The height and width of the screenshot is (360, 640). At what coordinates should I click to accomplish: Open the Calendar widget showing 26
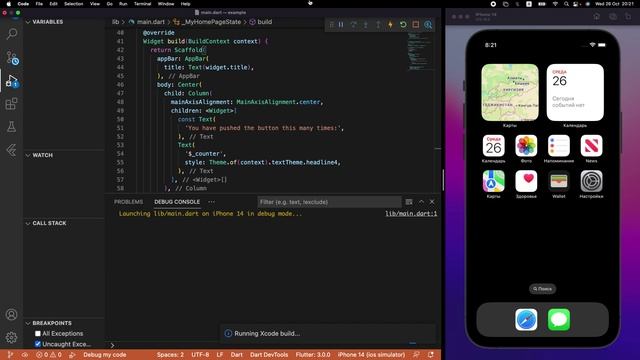click(575, 92)
